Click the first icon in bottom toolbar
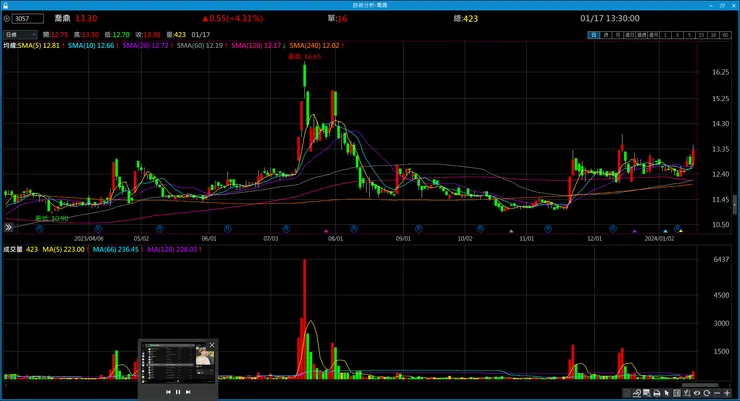 point(627,393)
